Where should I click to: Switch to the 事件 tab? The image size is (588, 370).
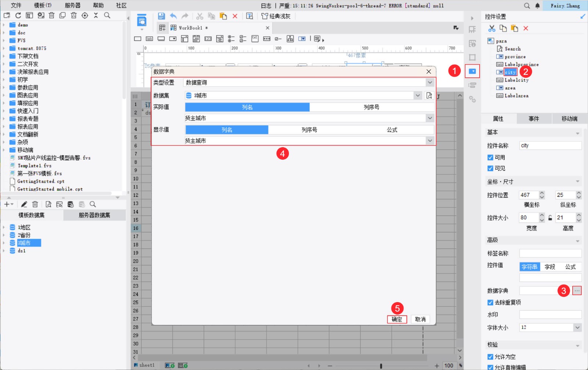pyautogui.click(x=534, y=119)
